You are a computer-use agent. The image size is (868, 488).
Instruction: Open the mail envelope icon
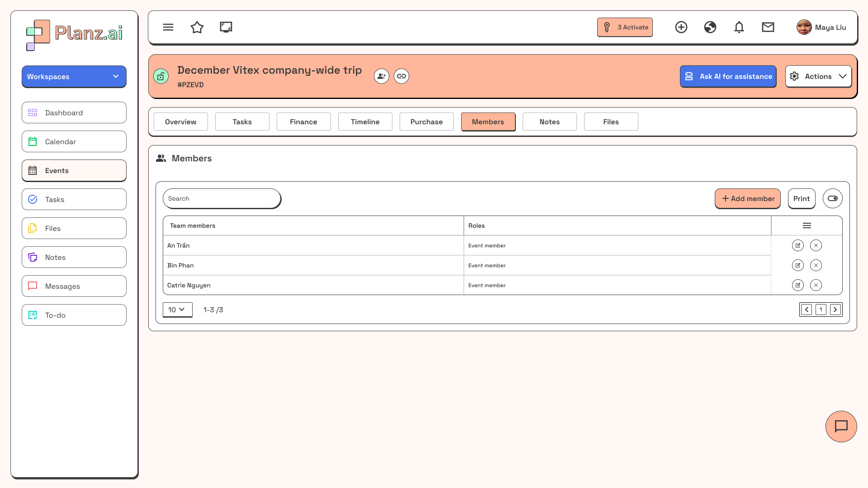[768, 27]
